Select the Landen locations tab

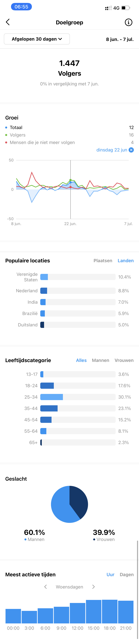(x=125, y=260)
